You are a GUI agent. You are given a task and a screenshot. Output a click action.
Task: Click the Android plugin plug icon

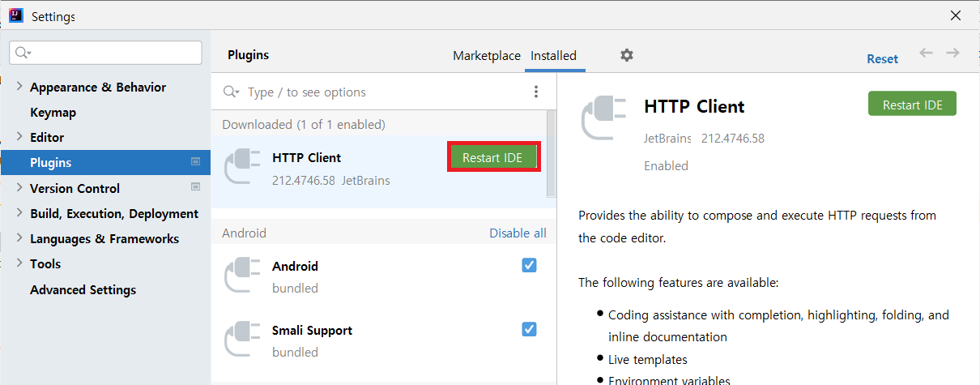[242, 276]
